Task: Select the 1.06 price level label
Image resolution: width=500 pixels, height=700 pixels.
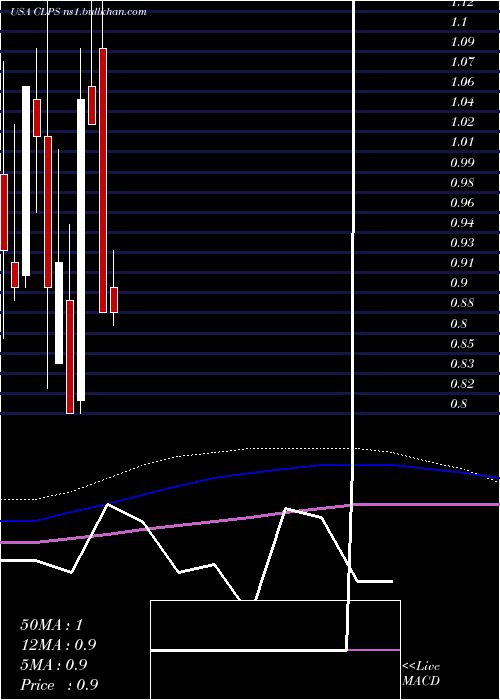Action: coord(462,82)
